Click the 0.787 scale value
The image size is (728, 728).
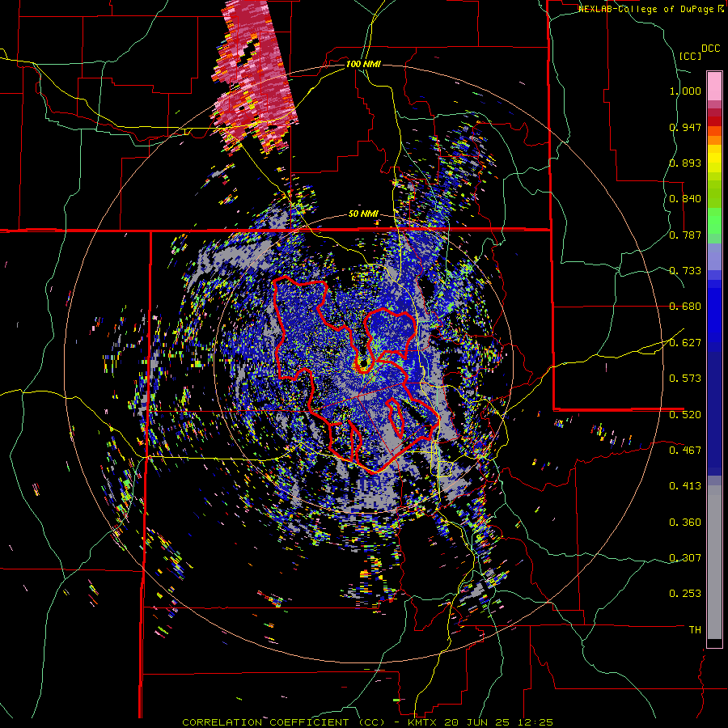685,235
